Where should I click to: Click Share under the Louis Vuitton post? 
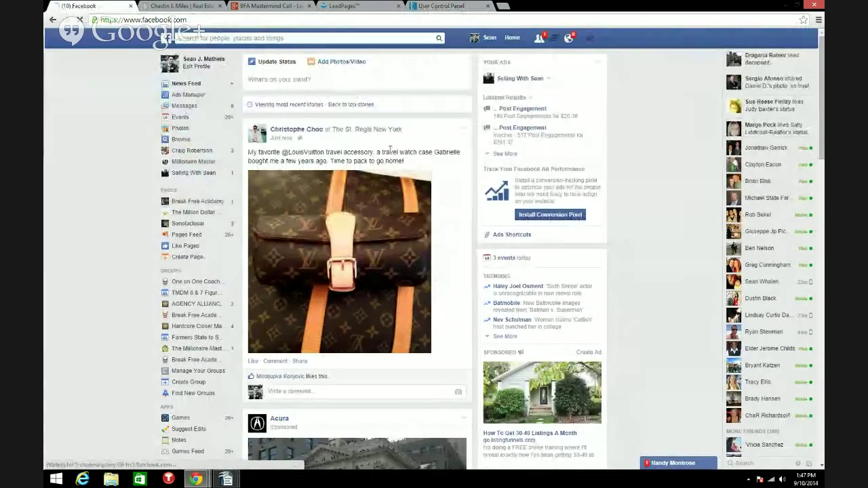coord(300,361)
